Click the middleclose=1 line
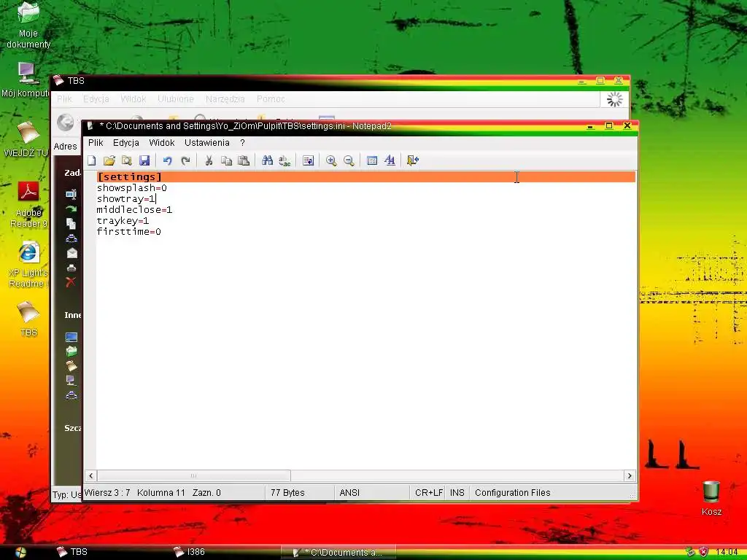The width and height of the screenshot is (747, 560). [134, 209]
